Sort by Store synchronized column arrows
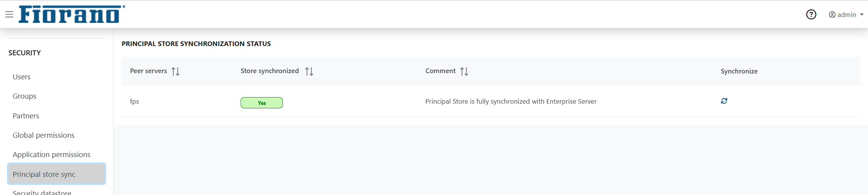 (309, 72)
